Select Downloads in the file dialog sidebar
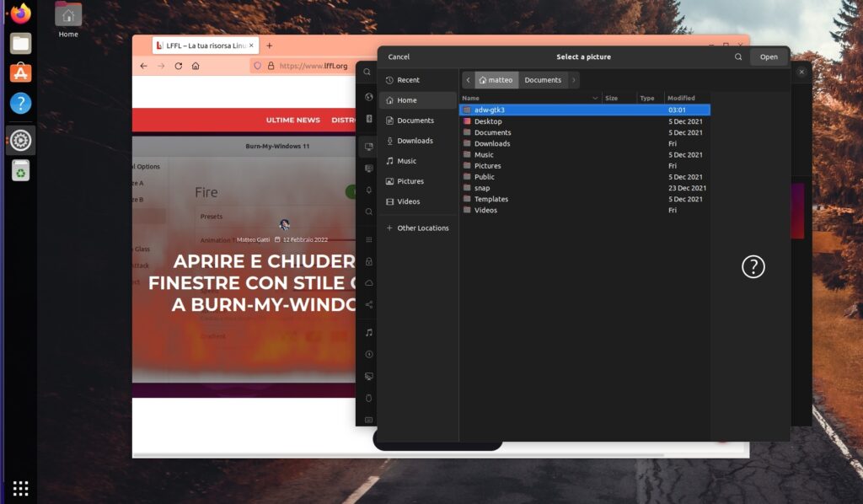 click(418, 141)
